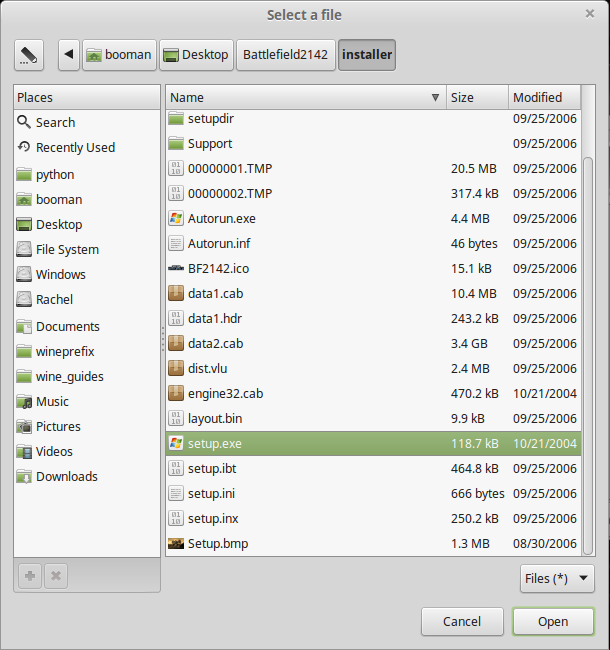Sort by the Modified column header
Image resolution: width=610 pixels, height=650 pixels.
(x=545, y=97)
